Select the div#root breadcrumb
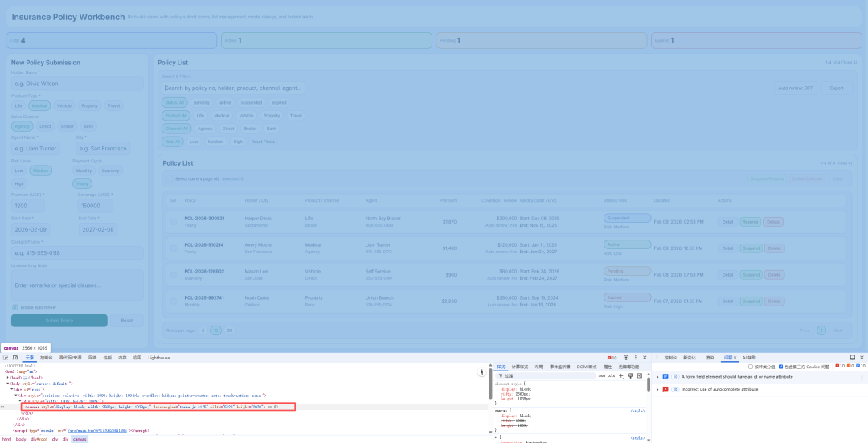This screenshot has height=443, width=868. [x=39, y=439]
